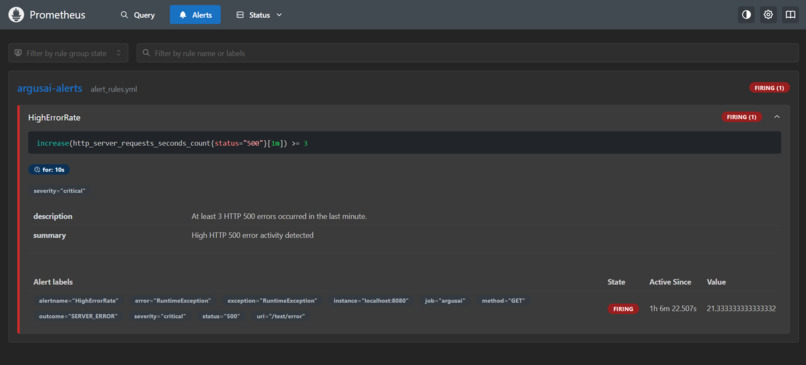This screenshot has width=806, height=365.
Task: Open the settings gear icon
Action: pos(768,15)
